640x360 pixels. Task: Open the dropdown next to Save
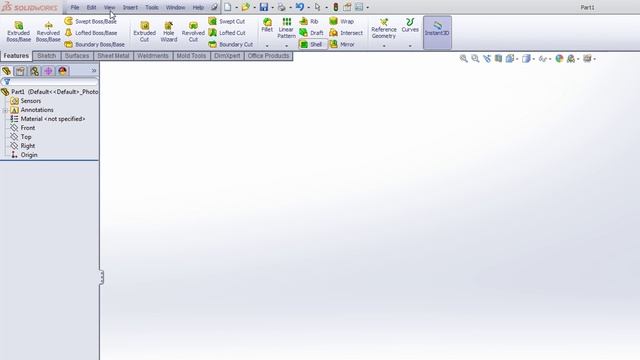pos(272,7)
